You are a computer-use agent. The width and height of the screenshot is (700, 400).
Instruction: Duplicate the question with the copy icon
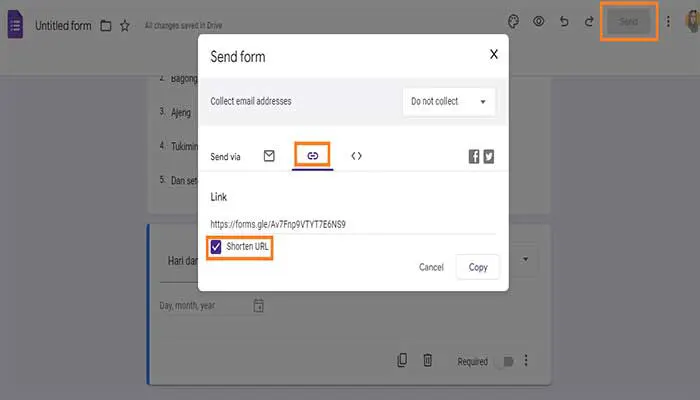coord(402,361)
